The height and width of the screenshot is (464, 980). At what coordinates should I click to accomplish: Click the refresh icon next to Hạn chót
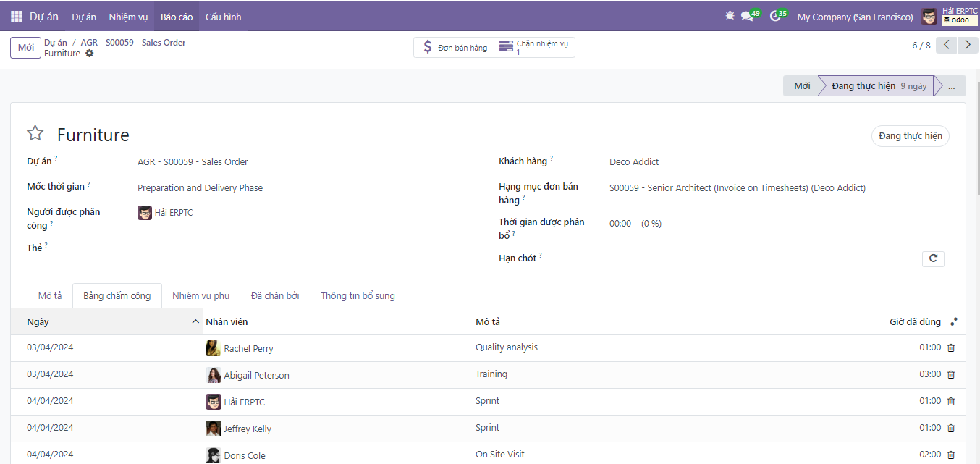[x=933, y=258]
